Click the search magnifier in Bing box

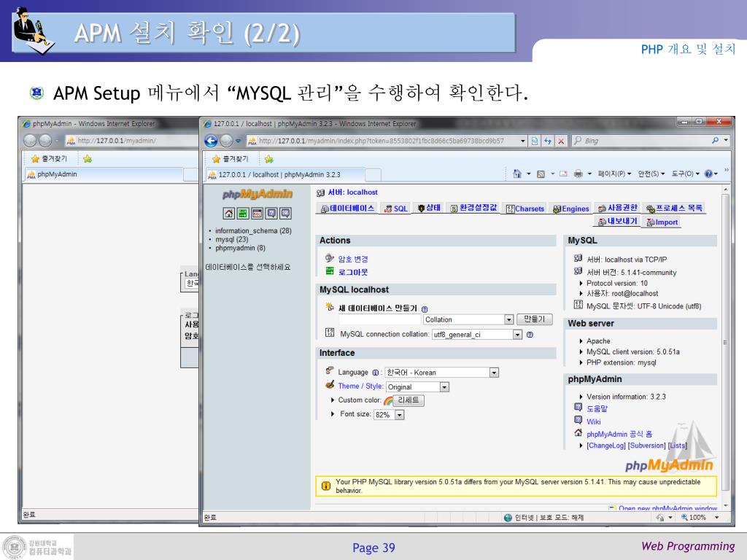(715, 141)
